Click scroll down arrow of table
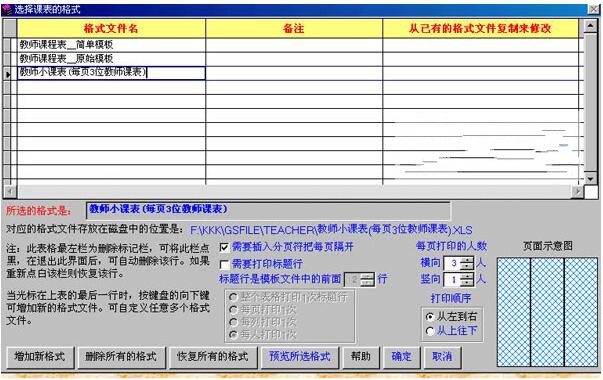The height and width of the screenshot is (380, 603). 590,178
